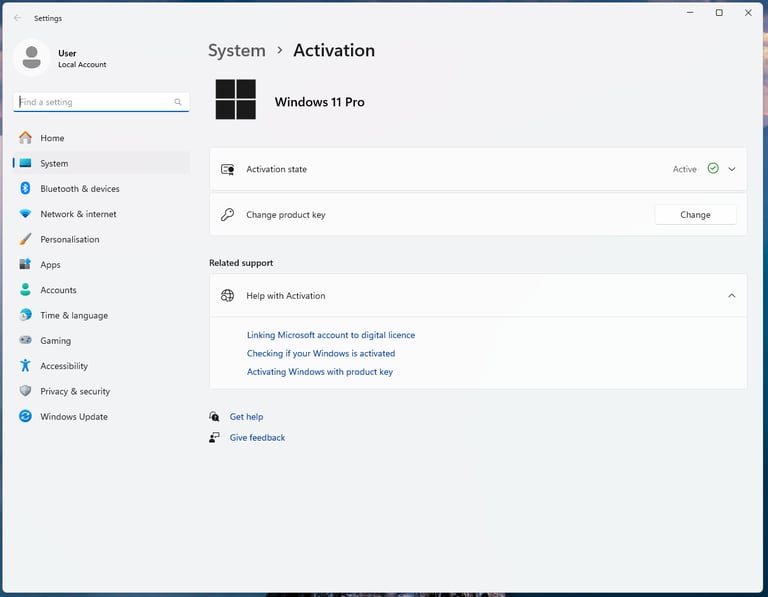Click the Apps icon in sidebar
The width and height of the screenshot is (768, 597).
[x=25, y=264]
